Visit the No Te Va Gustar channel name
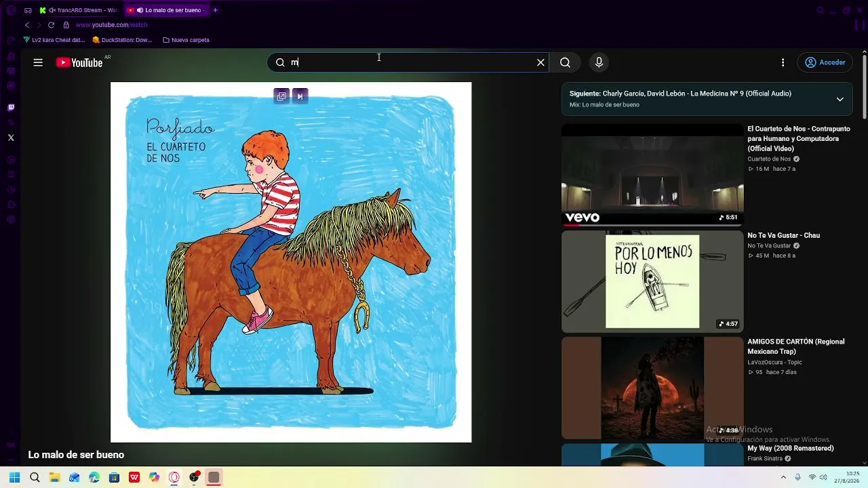The width and height of the screenshot is (868, 488). pos(769,245)
